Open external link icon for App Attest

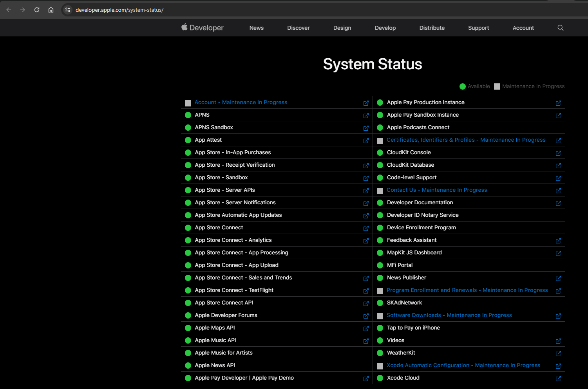[x=366, y=140]
